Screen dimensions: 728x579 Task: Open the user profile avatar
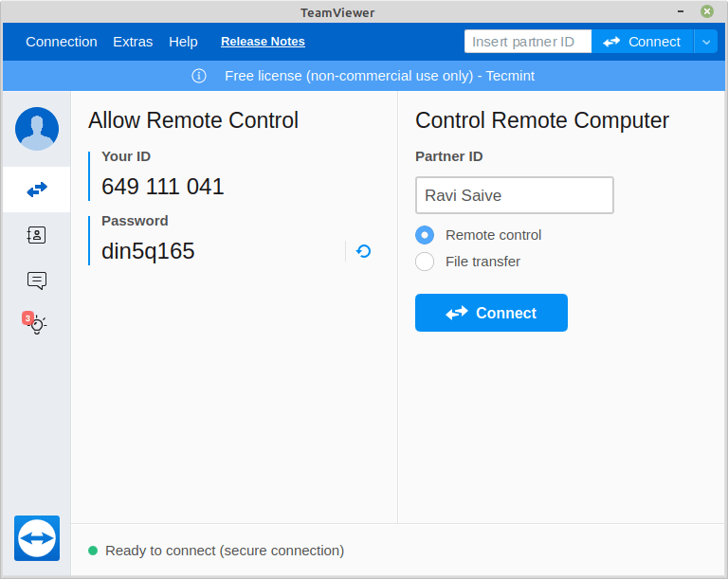pos(37,129)
